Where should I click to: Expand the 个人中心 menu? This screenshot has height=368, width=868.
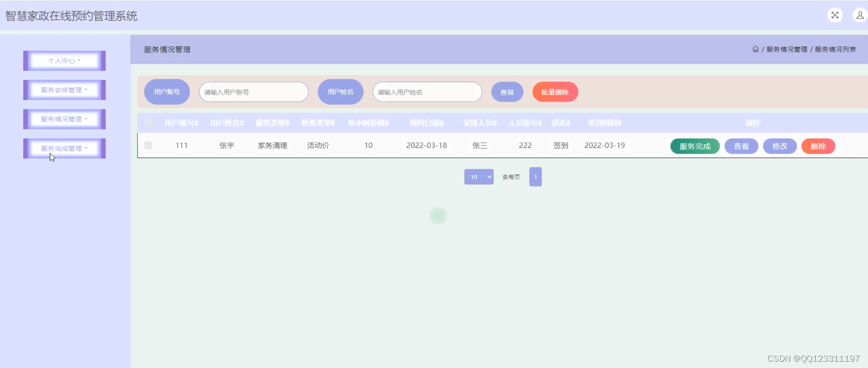tap(65, 61)
